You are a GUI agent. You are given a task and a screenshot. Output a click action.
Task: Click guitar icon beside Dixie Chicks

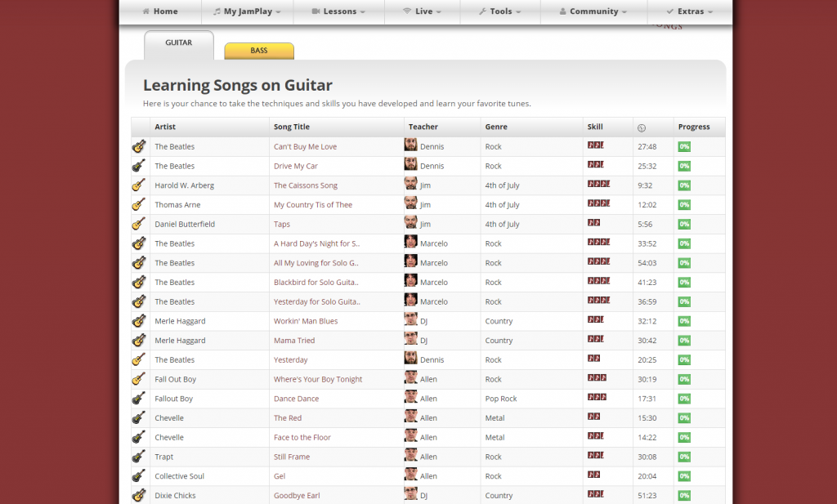pos(139,496)
